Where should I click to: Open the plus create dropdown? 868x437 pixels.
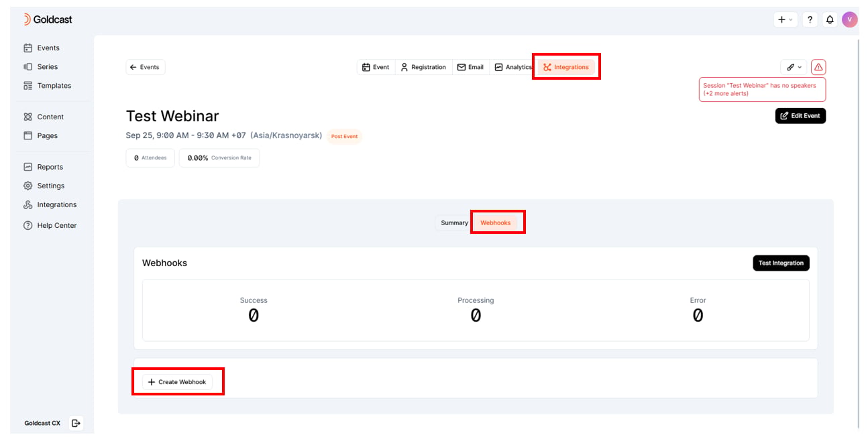point(785,19)
